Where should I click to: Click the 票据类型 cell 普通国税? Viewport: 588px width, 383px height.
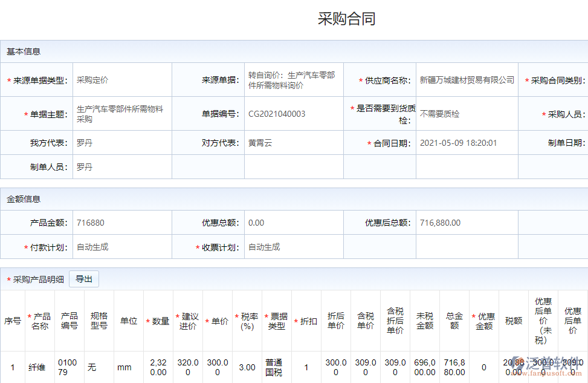coord(274,367)
